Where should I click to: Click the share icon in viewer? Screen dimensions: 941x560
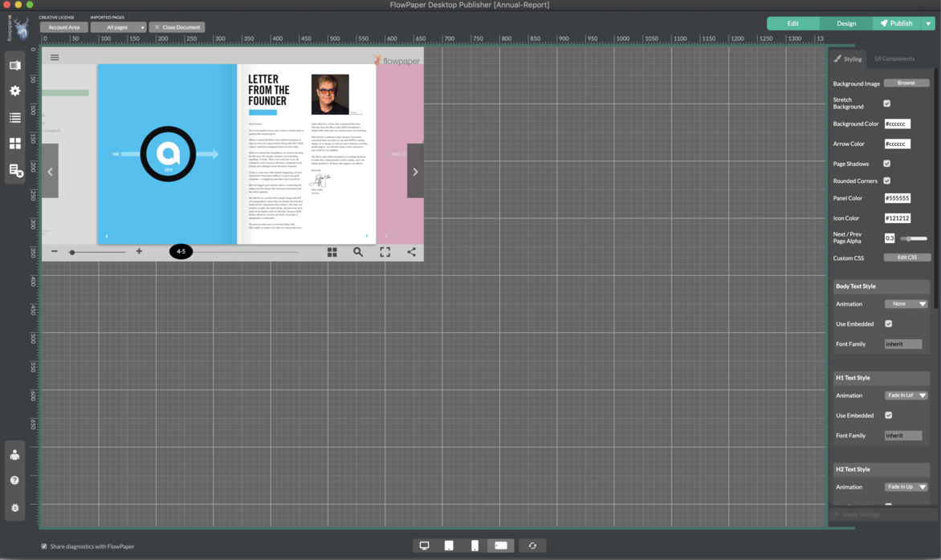pos(411,252)
